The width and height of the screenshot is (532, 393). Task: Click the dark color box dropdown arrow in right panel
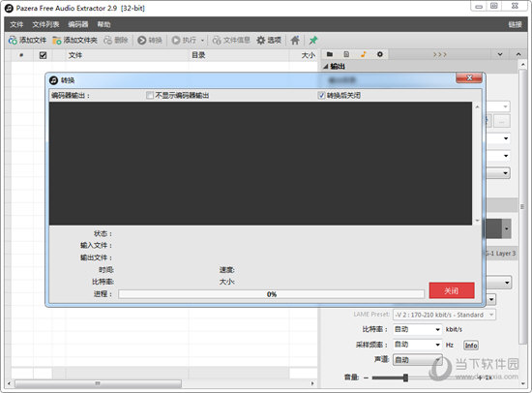(506, 228)
